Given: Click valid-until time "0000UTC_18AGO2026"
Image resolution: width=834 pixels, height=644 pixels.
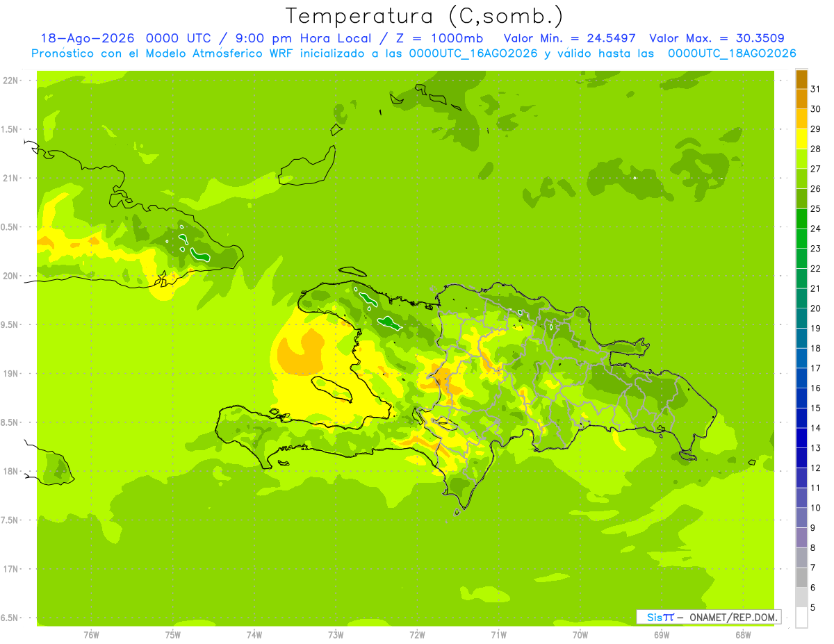Looking at the screenshot, I should click(x=732, y=53).
